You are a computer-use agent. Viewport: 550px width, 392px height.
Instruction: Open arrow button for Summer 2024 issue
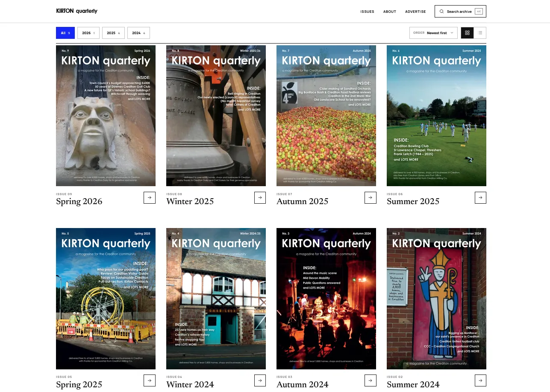(x=480, y=380)
